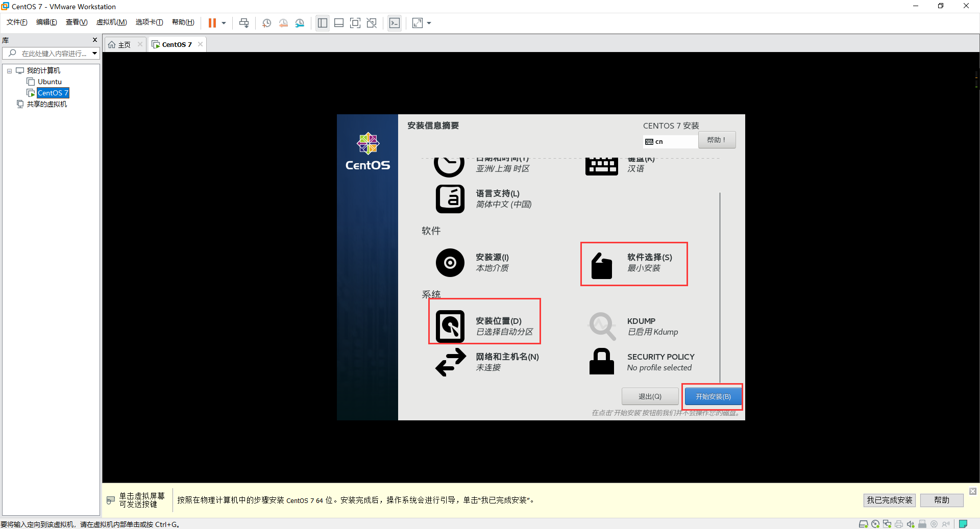Click the 我已完成安装 button
This screenshot has height=529, width=980.
889,500
